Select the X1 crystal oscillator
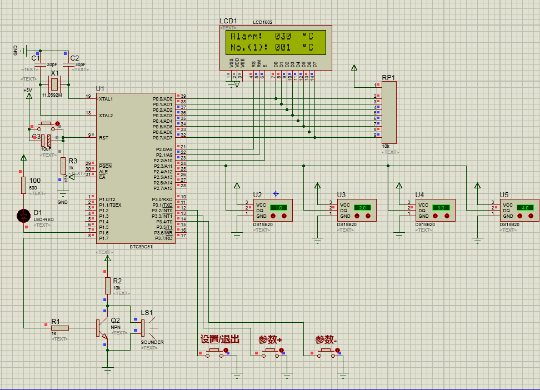This screenshot has width=540, height=390. [54, 84]
